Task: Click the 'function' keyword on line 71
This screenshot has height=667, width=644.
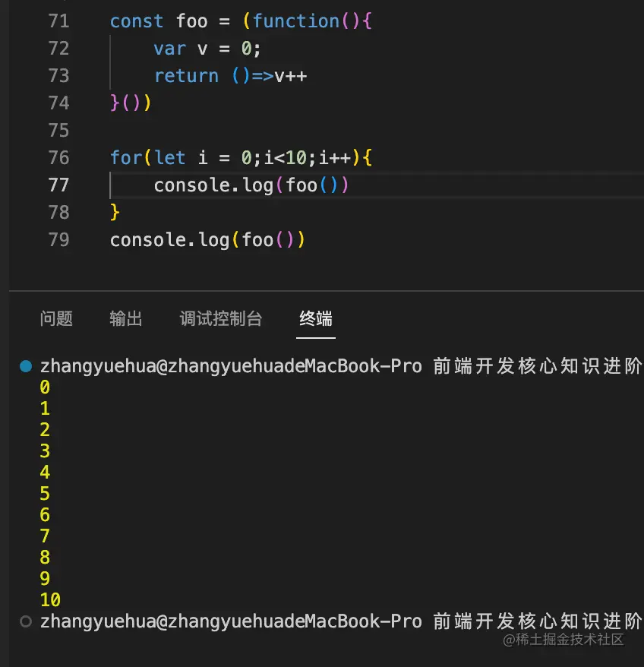Action: coord(296,21)
